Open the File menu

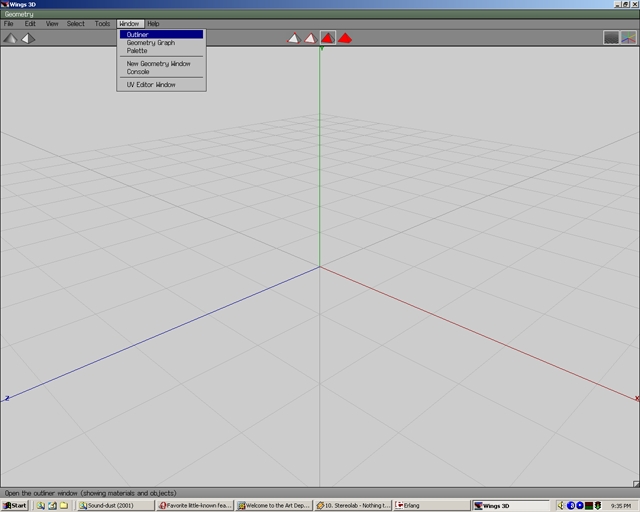(9, 24)
